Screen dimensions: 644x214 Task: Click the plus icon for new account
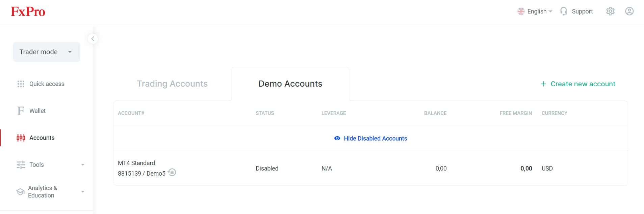coord(543,84)
